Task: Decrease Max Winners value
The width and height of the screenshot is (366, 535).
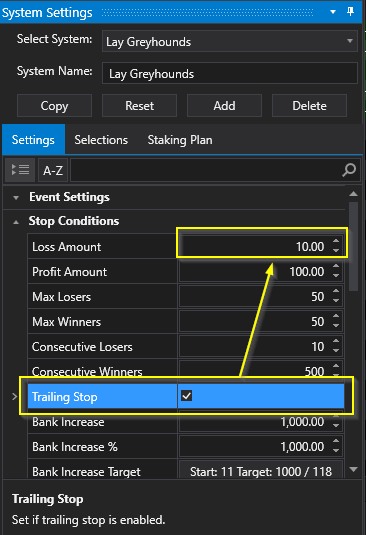Action: pos(336,326)
